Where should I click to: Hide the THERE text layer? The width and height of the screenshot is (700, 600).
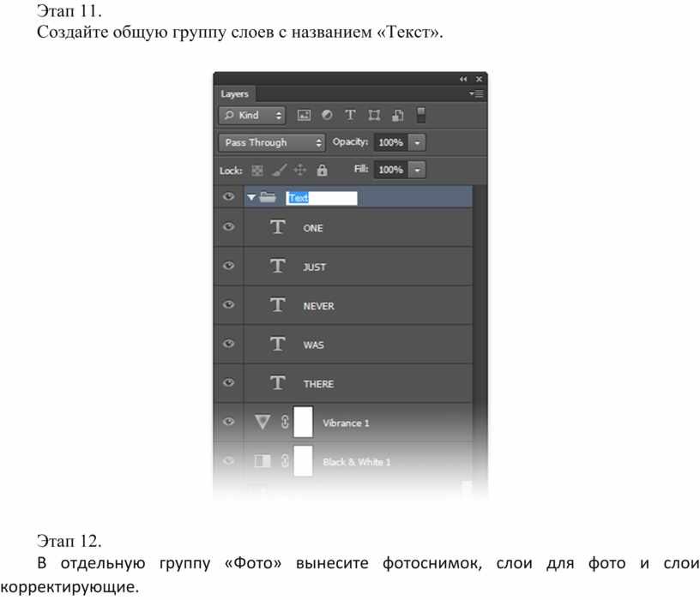228,383
